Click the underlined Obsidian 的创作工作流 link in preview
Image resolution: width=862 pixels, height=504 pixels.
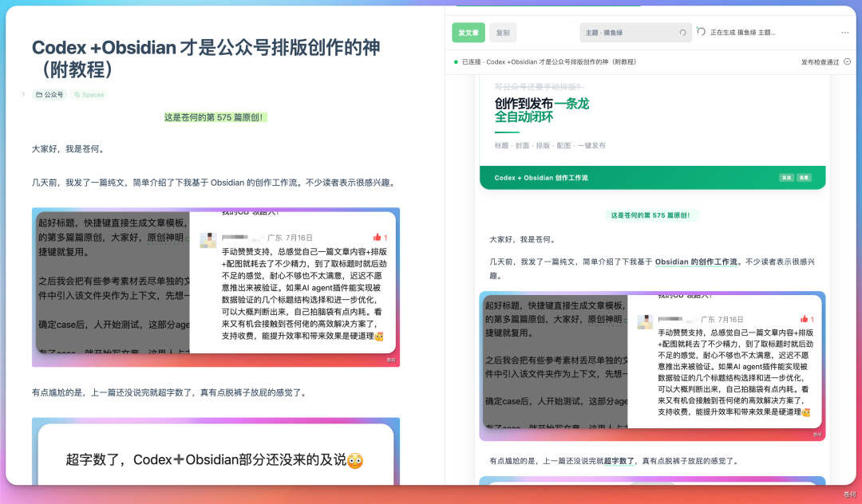[x=697, y=262]
